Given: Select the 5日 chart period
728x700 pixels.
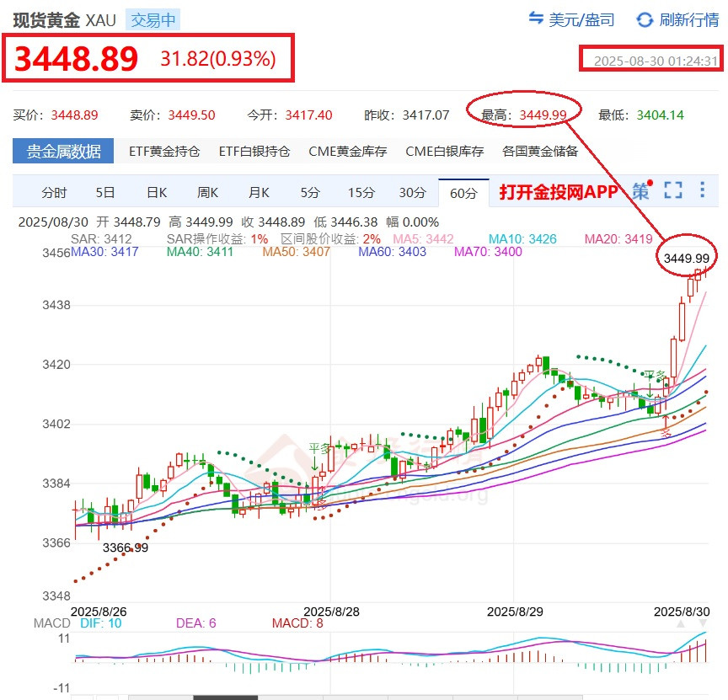Looking at the screenshot, I should [x=104, y=192].
